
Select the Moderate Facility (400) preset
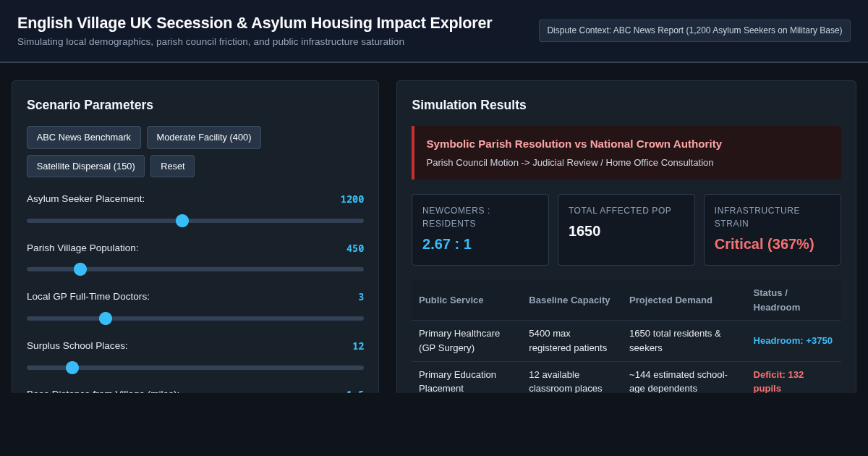coord(204,138)
